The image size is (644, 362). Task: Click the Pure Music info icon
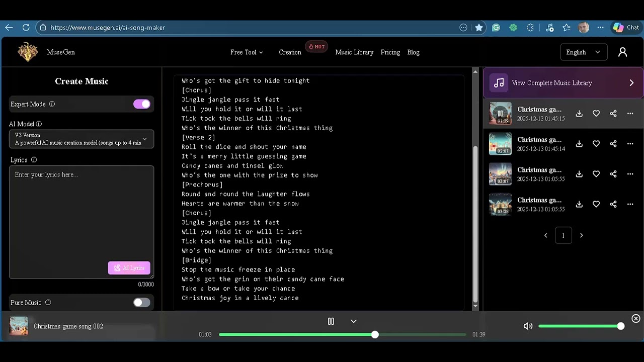pyautogui.click(x=48, y=303)
